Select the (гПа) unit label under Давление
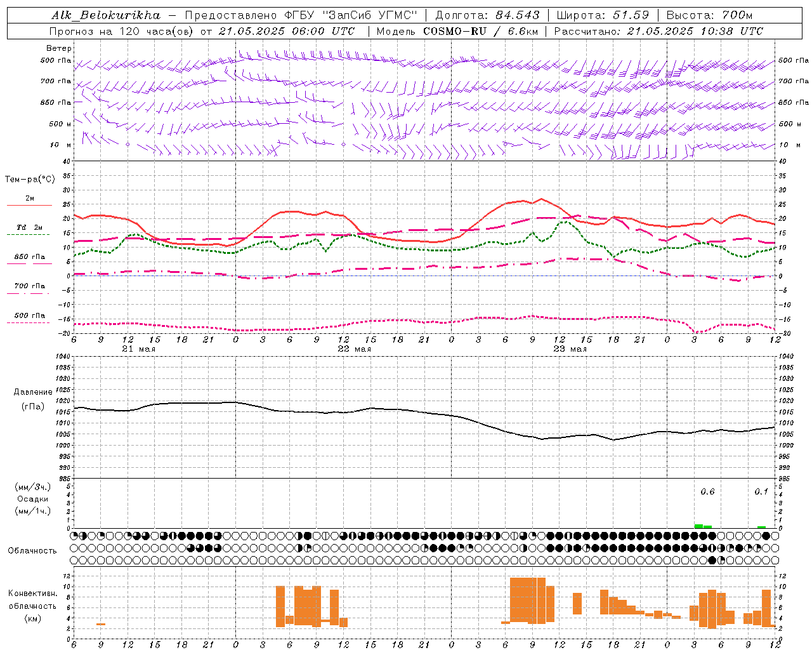Viewport: 812px width, 650px height. click(x=33, y=406)
